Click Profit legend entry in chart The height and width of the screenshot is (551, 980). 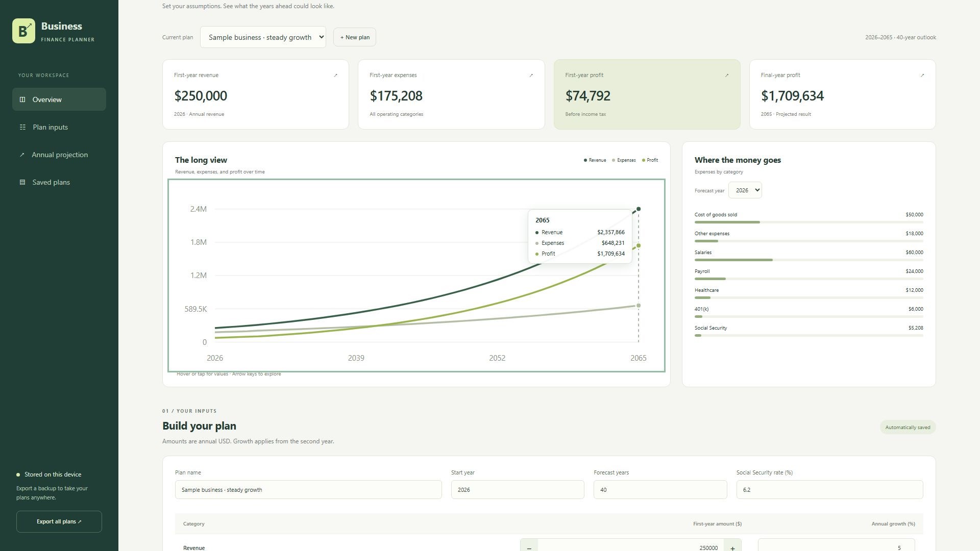pyautogui.click(x=650, y=160)
